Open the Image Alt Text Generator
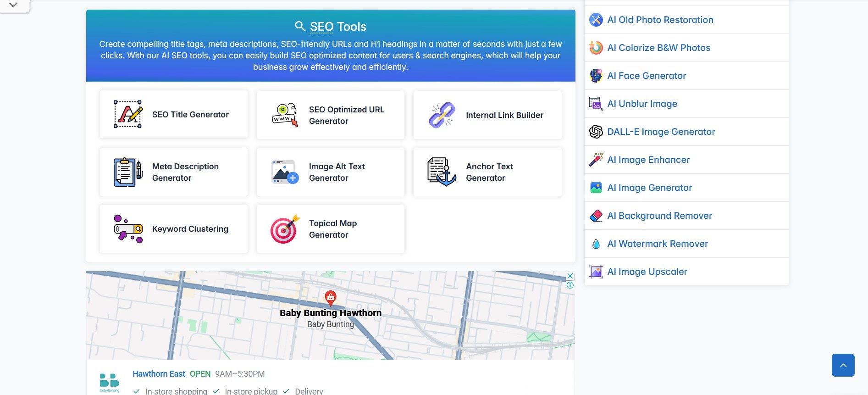 point(331,172)
